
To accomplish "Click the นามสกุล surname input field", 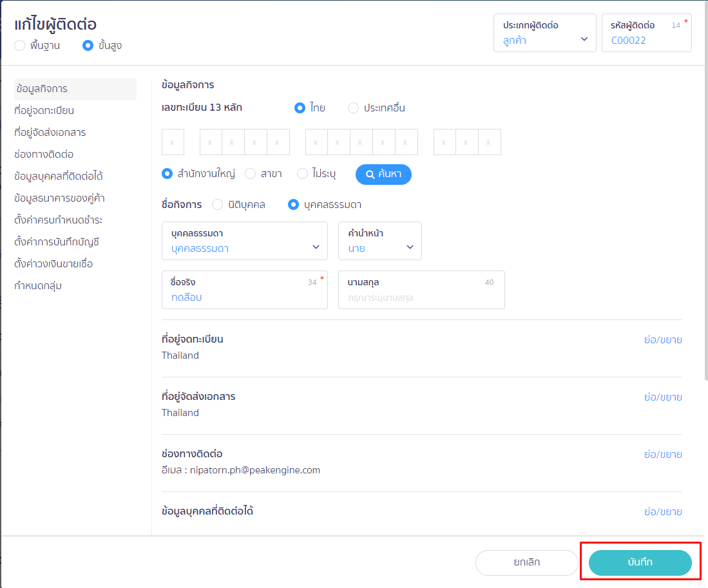I will pos(421,298).
